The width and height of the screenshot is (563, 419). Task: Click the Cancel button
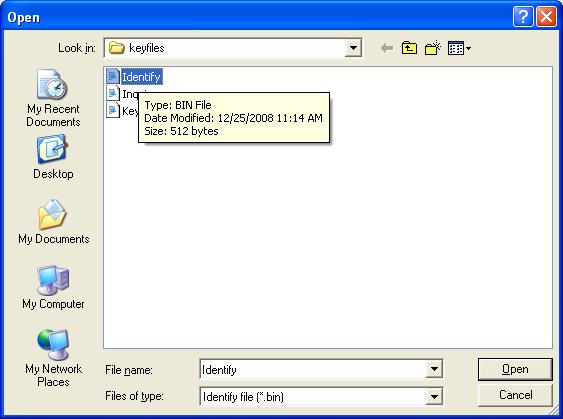[516, 395]
